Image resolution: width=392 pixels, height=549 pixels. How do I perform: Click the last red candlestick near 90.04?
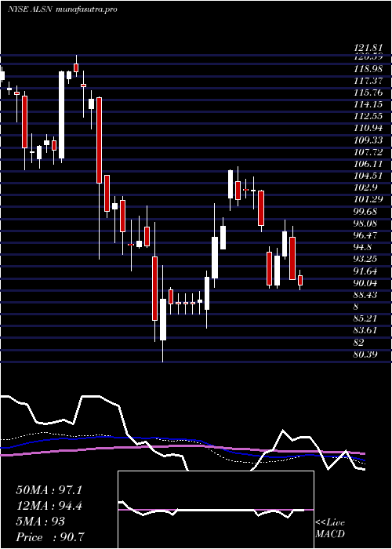tap(300, 280)
